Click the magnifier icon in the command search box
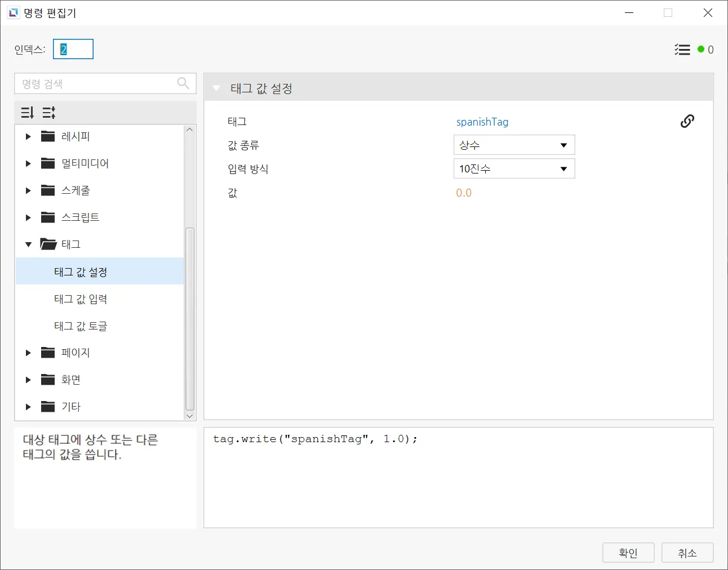Image resolution: width=728 pixels, height=570 pixels. (x=183, y=83)
